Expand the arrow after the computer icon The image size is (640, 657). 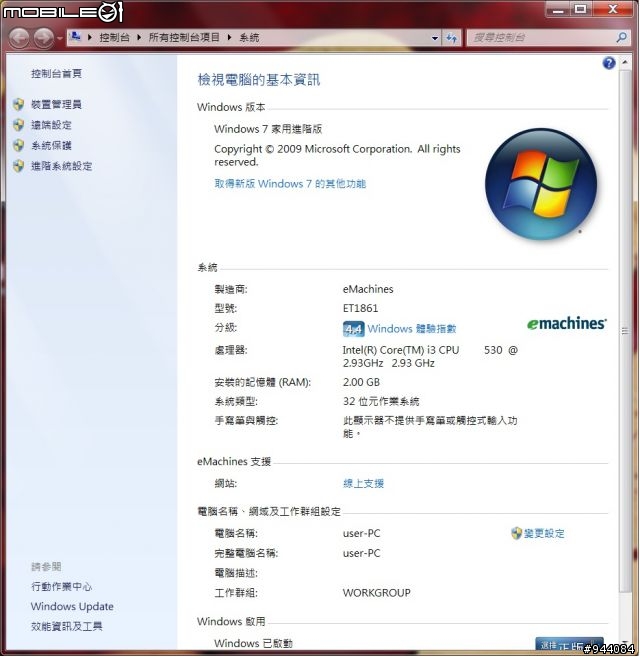90,37
